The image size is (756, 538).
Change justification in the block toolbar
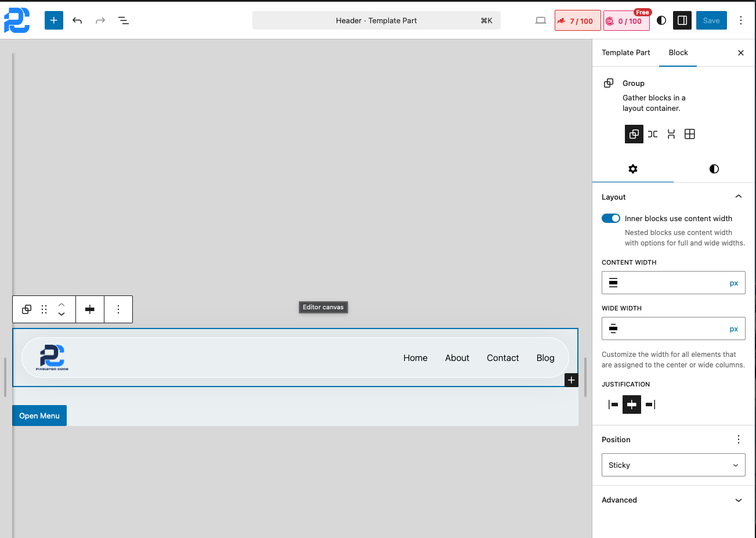90,309
